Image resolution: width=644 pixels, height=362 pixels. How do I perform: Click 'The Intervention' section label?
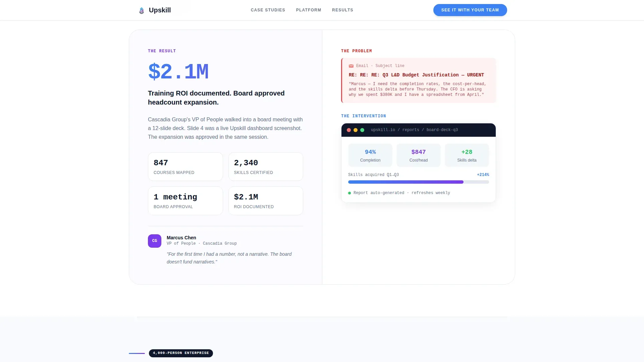pyautogui.click(x=363, y=116)
